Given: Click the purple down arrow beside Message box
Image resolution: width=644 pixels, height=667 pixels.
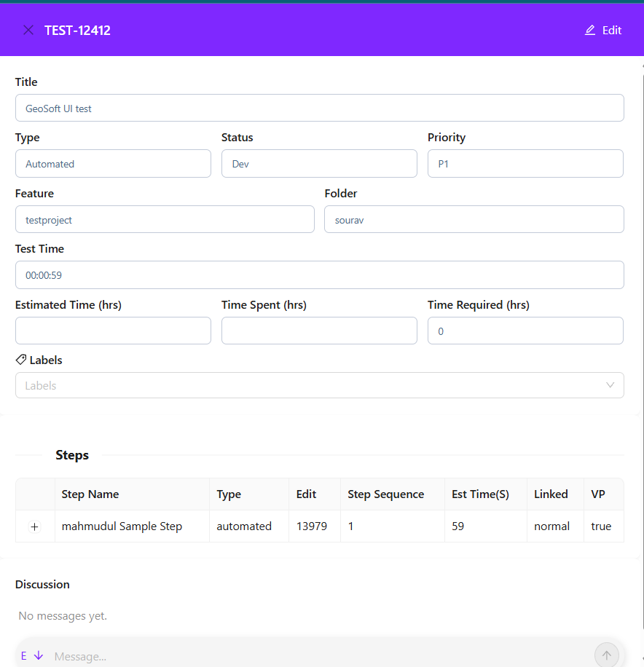Looking at the screenshot, I should [x=39, y=655].
